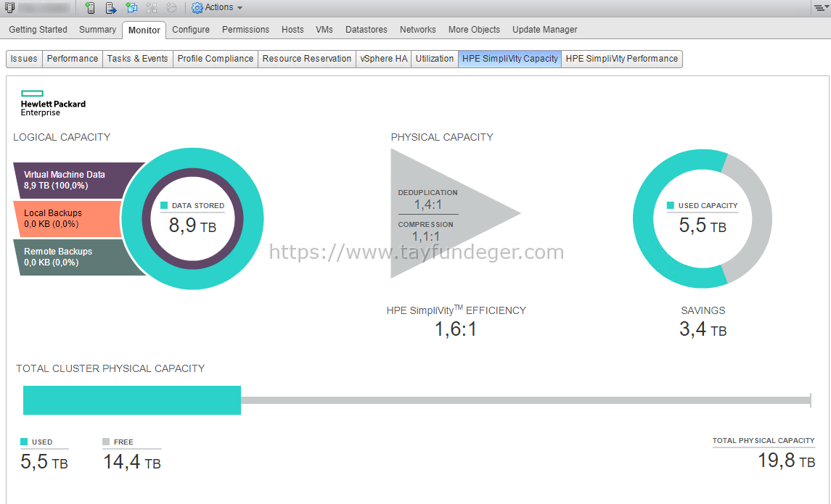Click the Remote Backups grey-green segment

click(x=74, y=257)
